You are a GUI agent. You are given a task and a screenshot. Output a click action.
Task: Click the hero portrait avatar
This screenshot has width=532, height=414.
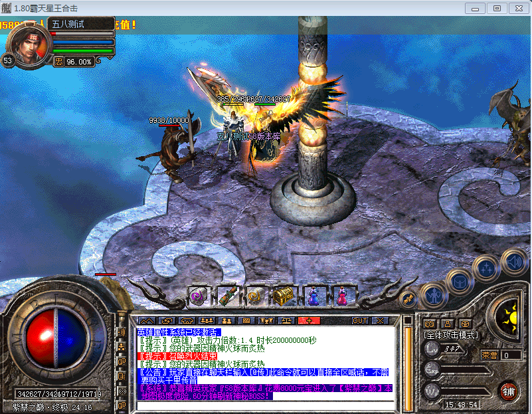[29, 45]
